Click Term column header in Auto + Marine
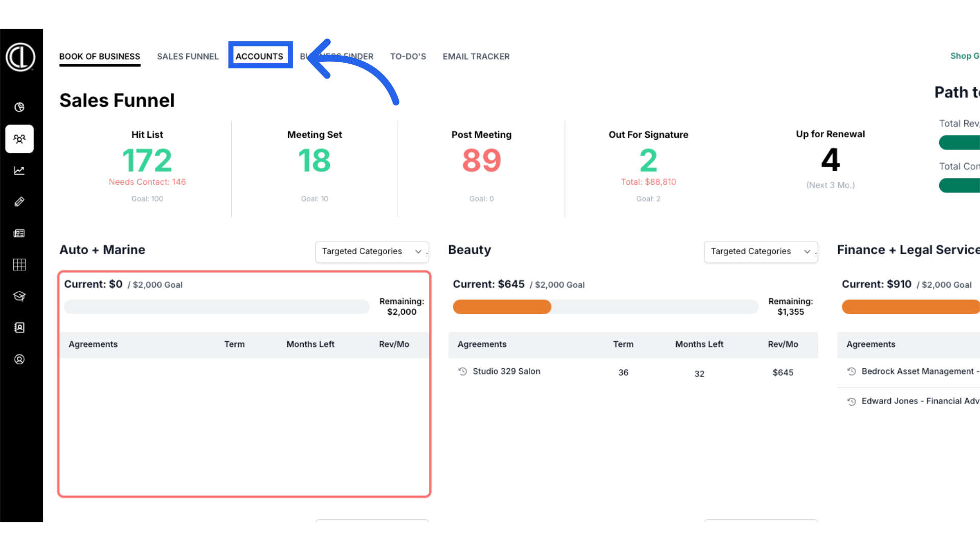 (x=234, y=344)
